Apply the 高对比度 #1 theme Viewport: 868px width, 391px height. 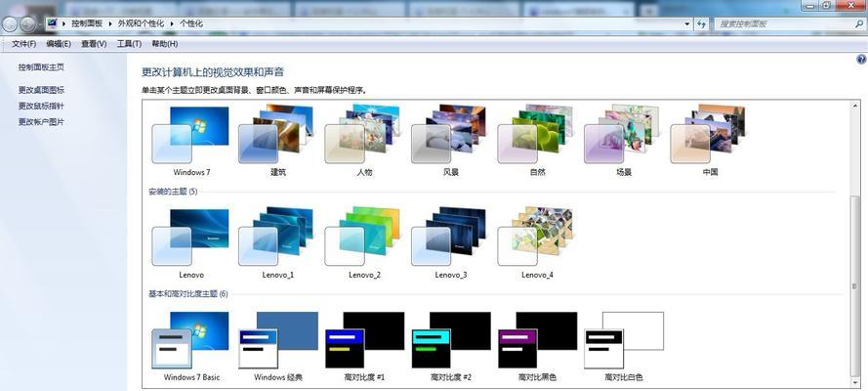tap(363, 346)
